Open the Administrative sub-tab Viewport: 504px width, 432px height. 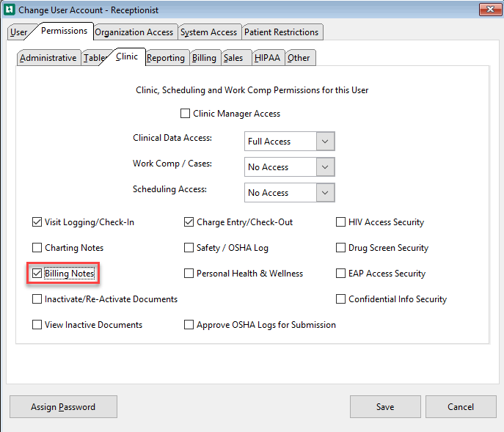pos(48,58)
